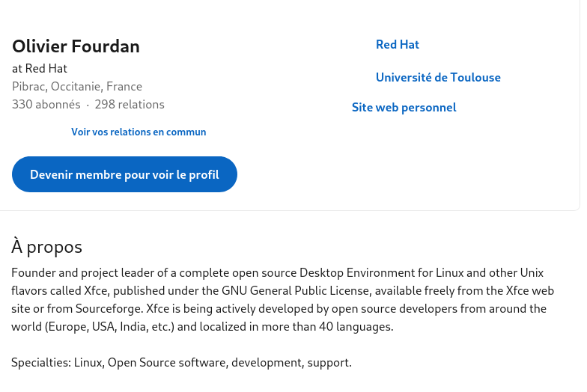The image size is (587, 392).
Task: Click Voir vos relations en commun
Action: [139, 132]
